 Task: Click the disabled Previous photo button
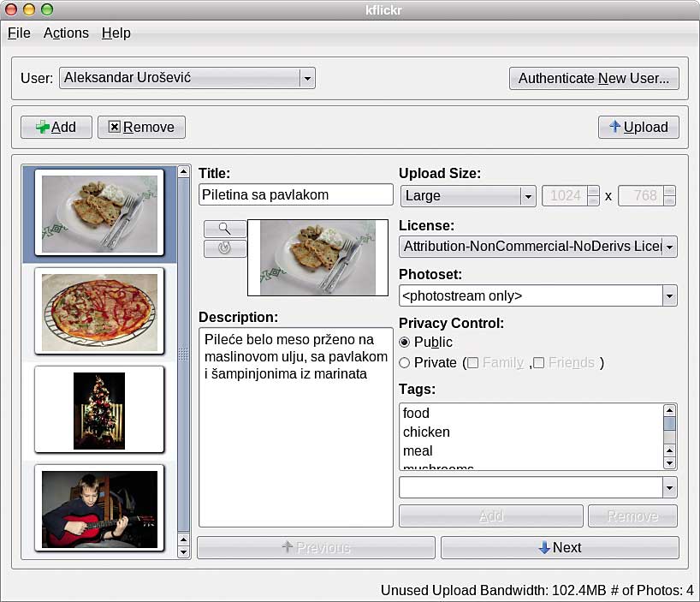coord(316,547)
